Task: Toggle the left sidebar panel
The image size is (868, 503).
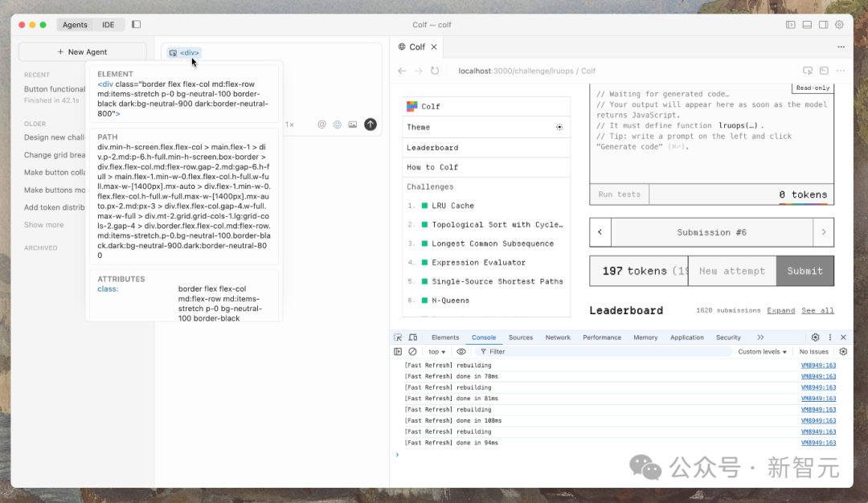Action: click(136, 25)
